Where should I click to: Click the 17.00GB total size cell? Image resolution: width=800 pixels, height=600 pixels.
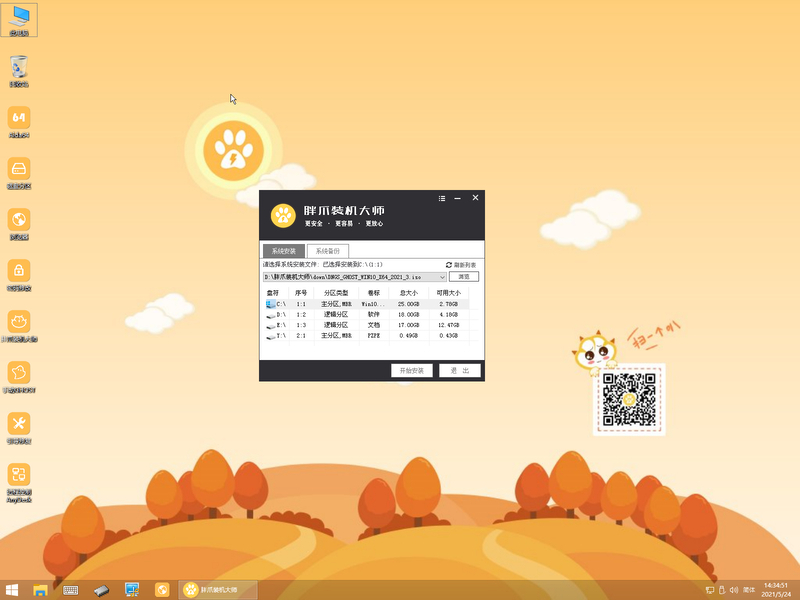click(409, 325)
